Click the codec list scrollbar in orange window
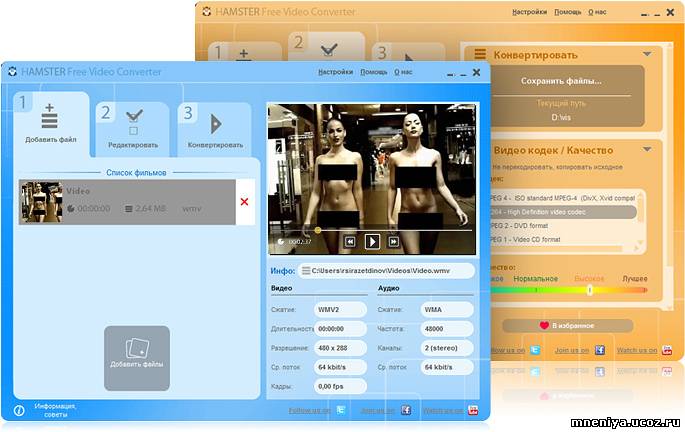Screen dimensions: 685x432 pyautogui.click(x=640, y=222)
